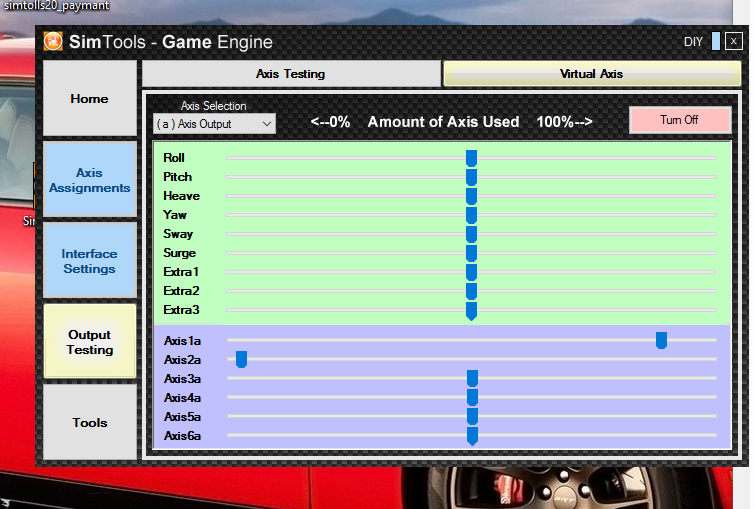Click the Extra1 label

point(181,272)
